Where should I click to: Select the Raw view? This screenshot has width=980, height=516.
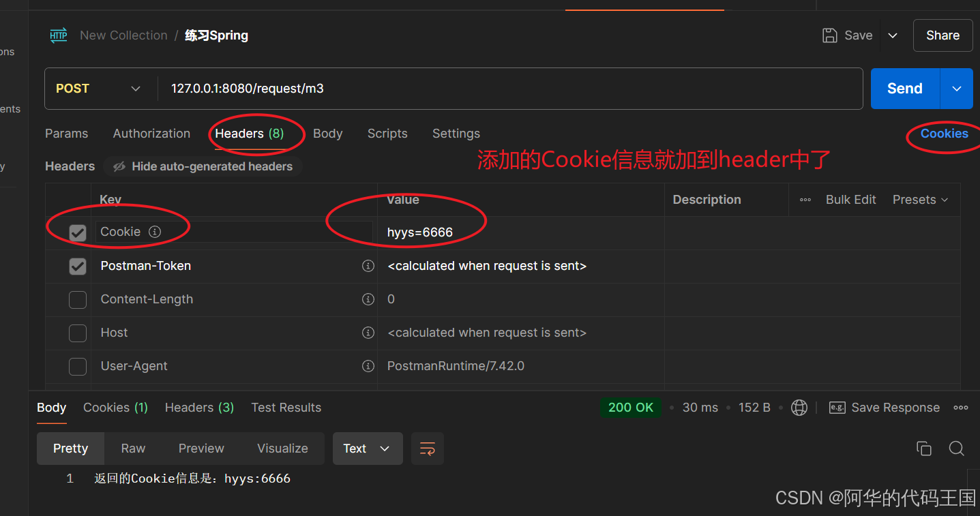[x=133, y=449]
